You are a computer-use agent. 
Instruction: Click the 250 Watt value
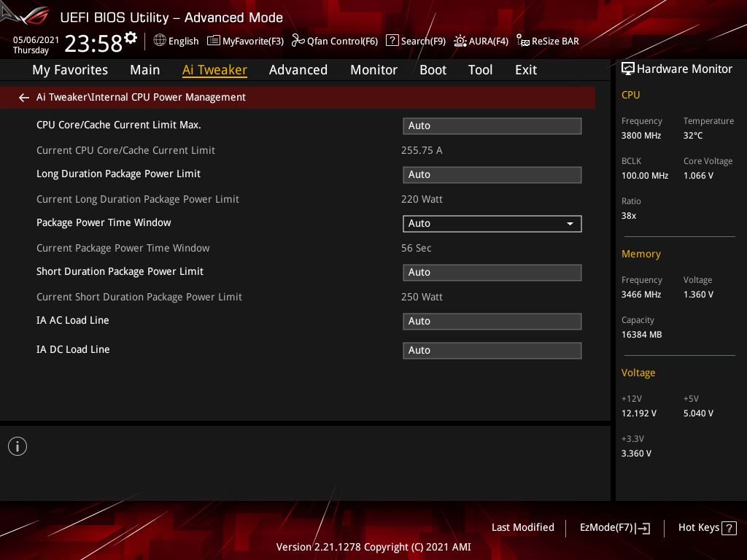(422, 297)
